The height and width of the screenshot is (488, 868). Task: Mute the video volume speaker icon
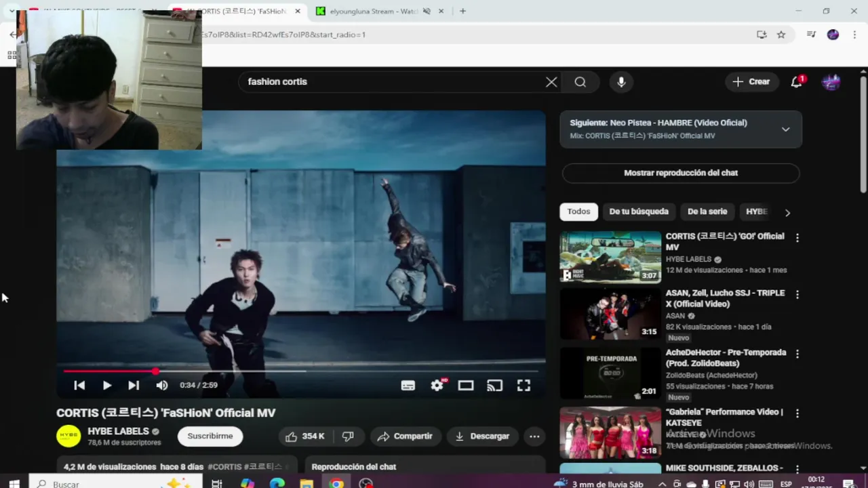162,385
